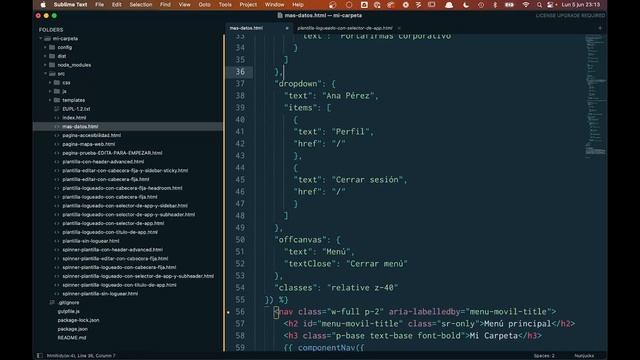Open the File menu
The image size is (640, 360).
[x=100, y=5]
